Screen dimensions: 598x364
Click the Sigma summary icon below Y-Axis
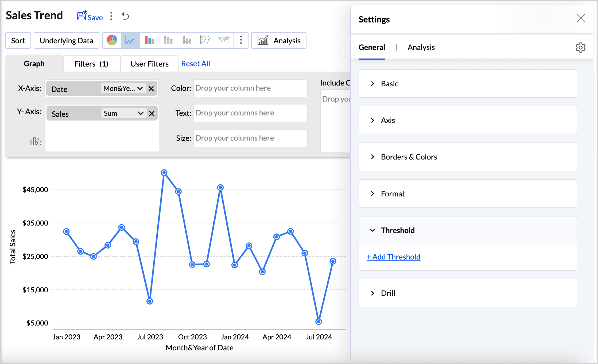pos(36,142)
